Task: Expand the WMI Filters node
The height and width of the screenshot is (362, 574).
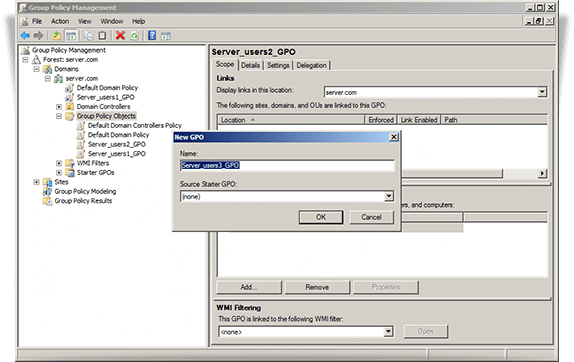Action: (x=59, y=163)
